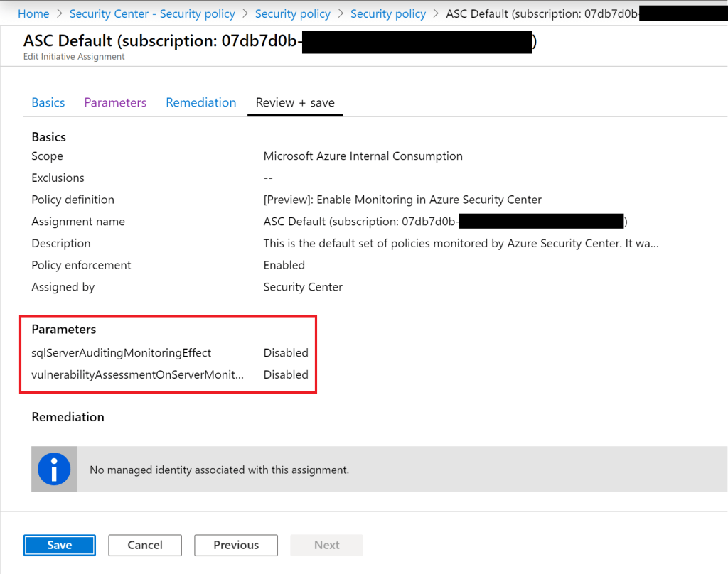The width and height of the screenshot is (728, 574).
Task: Go back with the Previous button
Action: coord(236,545)
